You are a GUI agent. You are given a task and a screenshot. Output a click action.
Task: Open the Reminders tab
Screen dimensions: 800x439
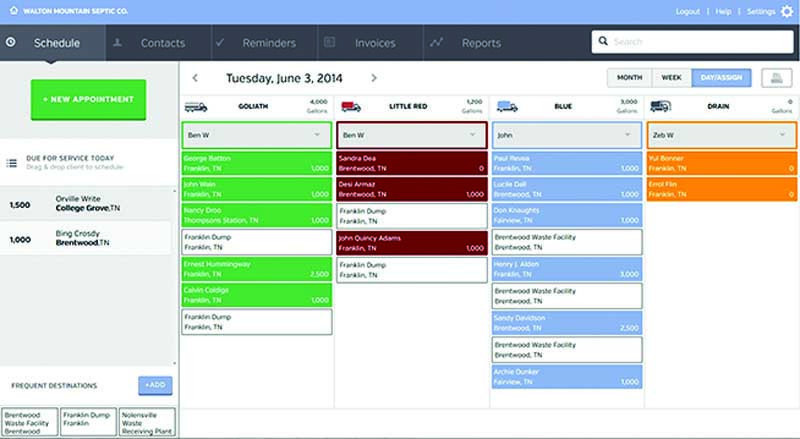click(265, 43)
